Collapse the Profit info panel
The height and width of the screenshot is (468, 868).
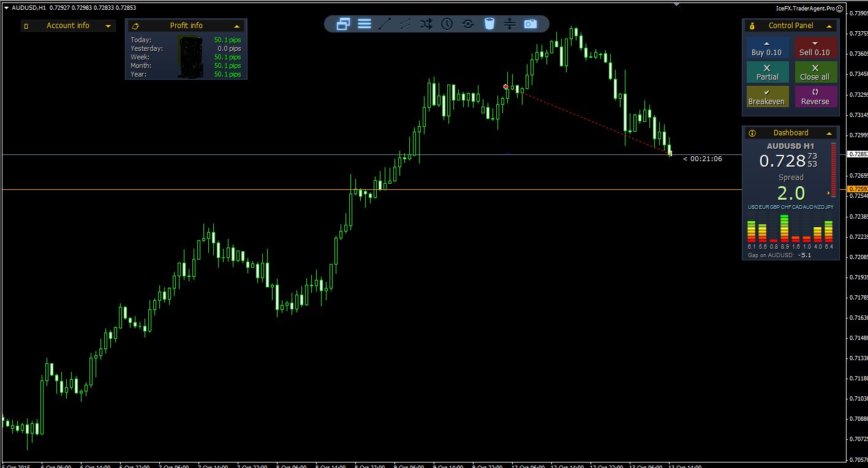(237, 26)
